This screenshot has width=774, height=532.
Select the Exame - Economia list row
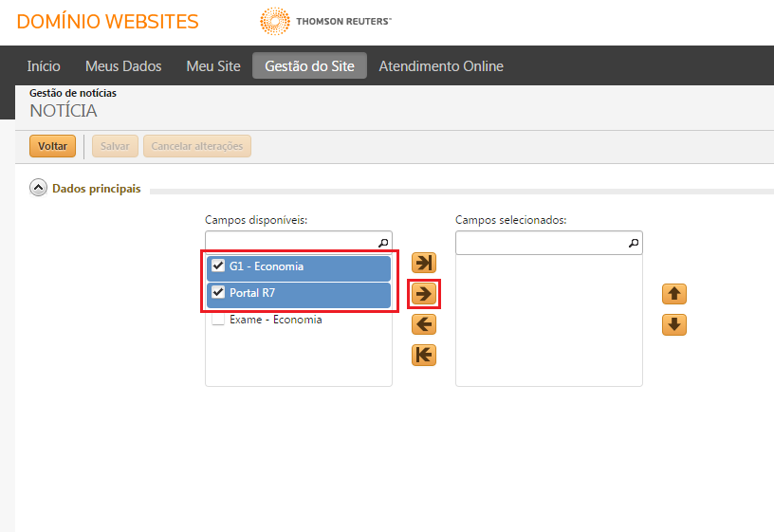[x=299, y=320]
